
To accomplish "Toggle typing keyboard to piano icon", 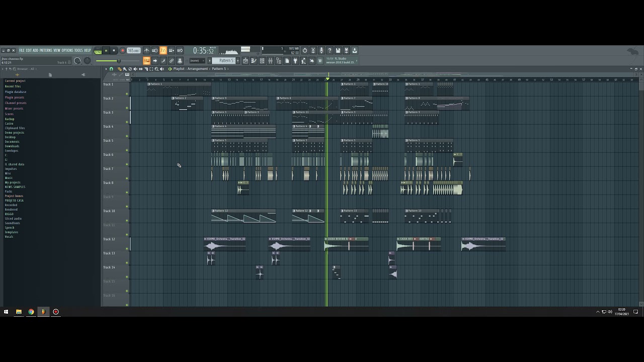I will point(147,60).
